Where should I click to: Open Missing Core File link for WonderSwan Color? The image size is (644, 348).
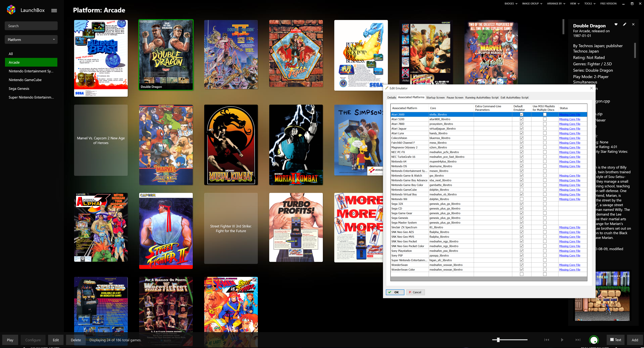pos(570,270)
